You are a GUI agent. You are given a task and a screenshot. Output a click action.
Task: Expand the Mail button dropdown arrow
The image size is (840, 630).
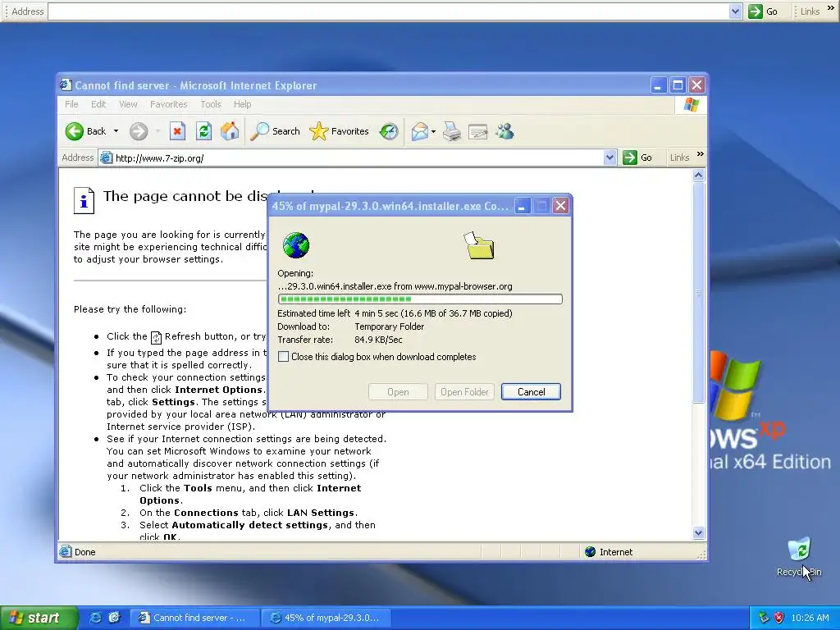(x=433, y=131)
